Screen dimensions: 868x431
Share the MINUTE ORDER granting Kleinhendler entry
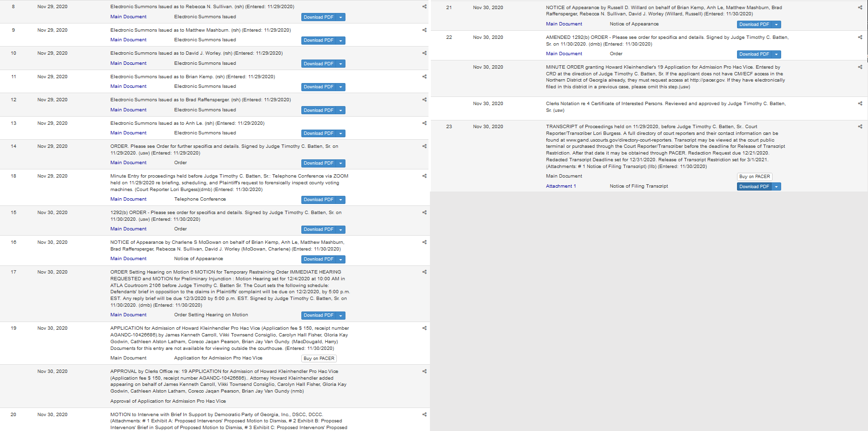coord(860,67)
